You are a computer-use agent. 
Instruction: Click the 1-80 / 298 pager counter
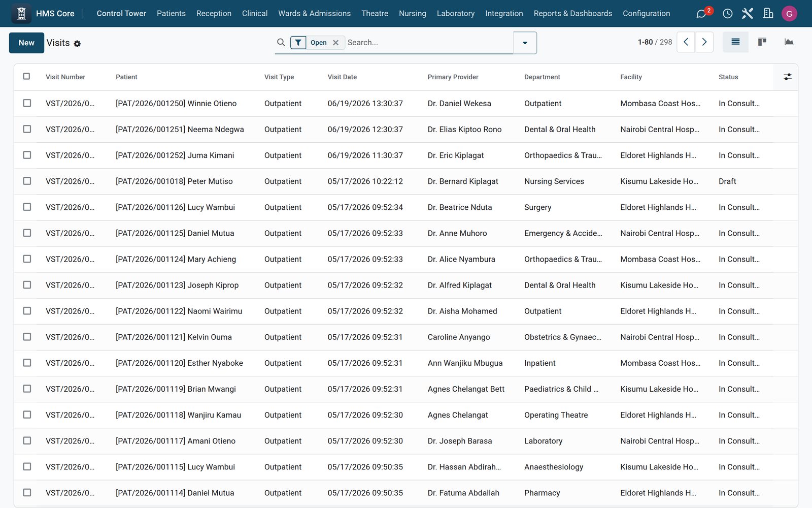655,42
